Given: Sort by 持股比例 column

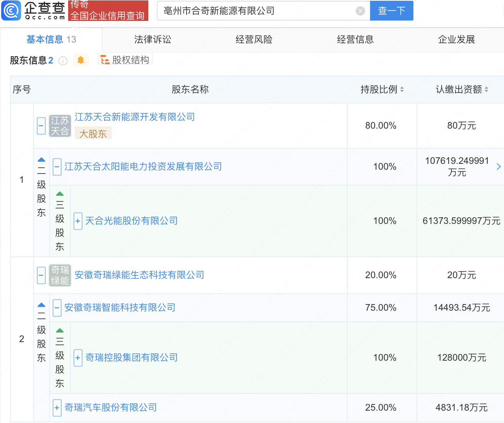Looking at the screenshot, I should [x=402, y=89].
